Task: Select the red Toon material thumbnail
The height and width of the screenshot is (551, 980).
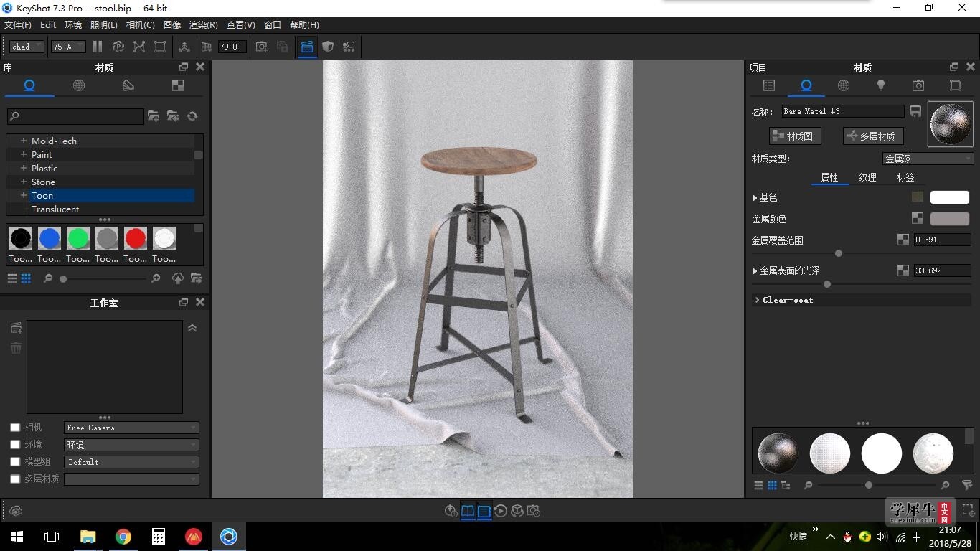Action: point(135,238)
